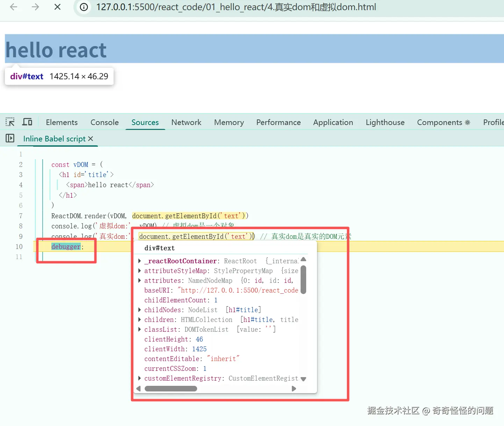
Task: Click the popup scroll-up arrow
Action: pos(303,259)
